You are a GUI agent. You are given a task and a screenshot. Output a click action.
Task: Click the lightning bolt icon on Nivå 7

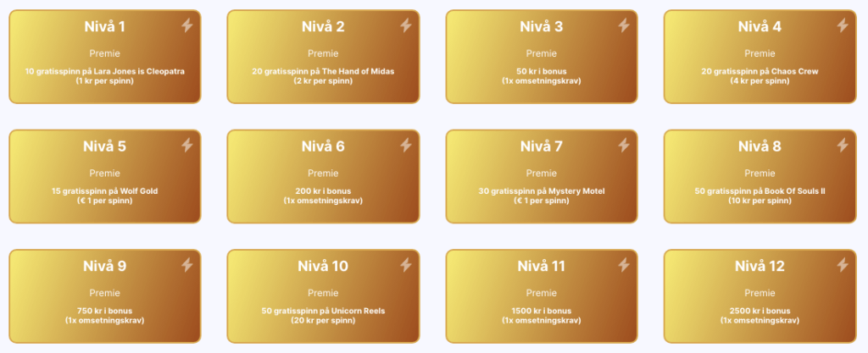coord(624,146)
